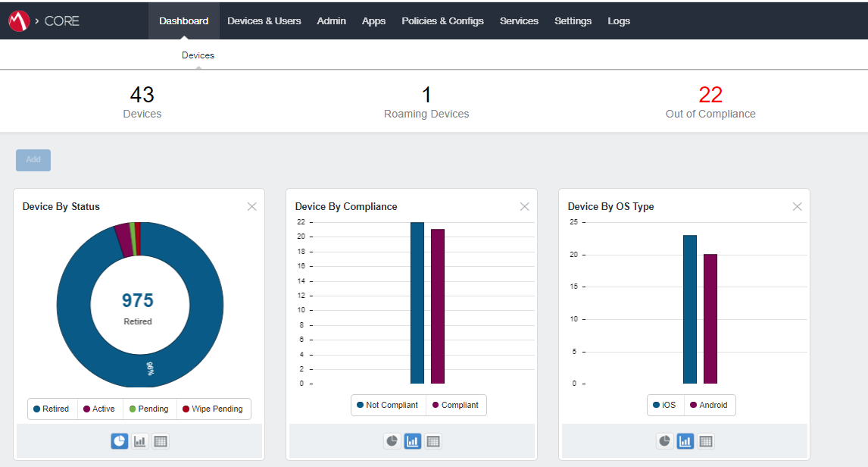Select bar chart view for Device By OS Type
Viewport: 868px width, 467px height.
tap(685, 440)
